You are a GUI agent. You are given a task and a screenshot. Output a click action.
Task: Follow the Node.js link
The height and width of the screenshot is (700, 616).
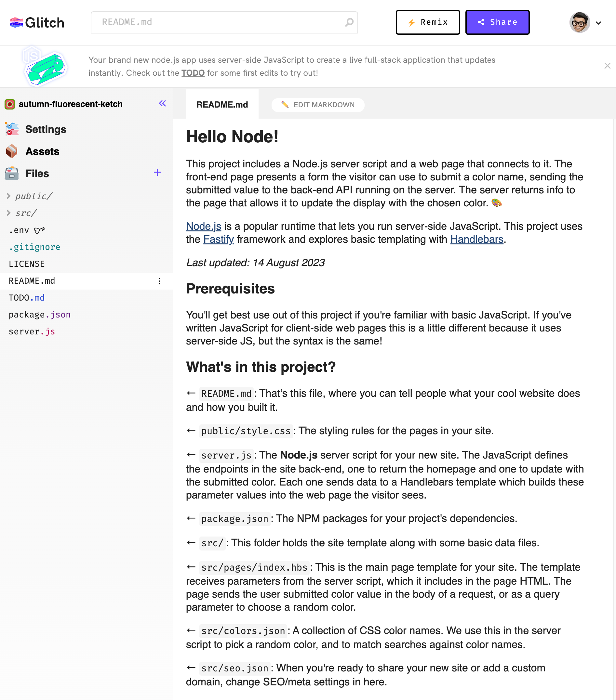pos(204,227)
